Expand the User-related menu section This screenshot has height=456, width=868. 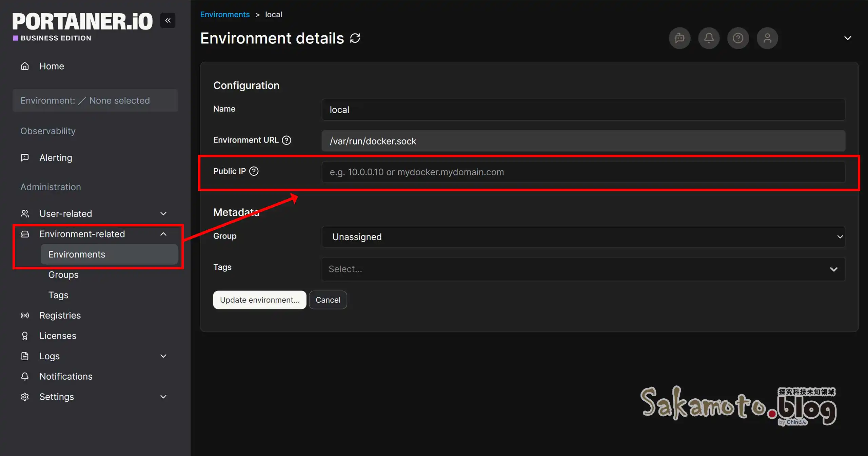tap(163, 214)
